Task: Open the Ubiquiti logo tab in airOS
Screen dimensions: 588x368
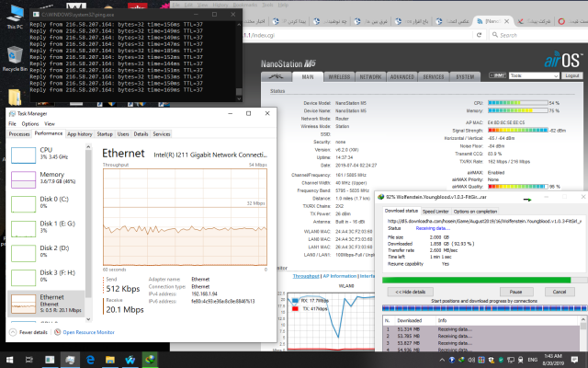Action: (x=277, y=76)
